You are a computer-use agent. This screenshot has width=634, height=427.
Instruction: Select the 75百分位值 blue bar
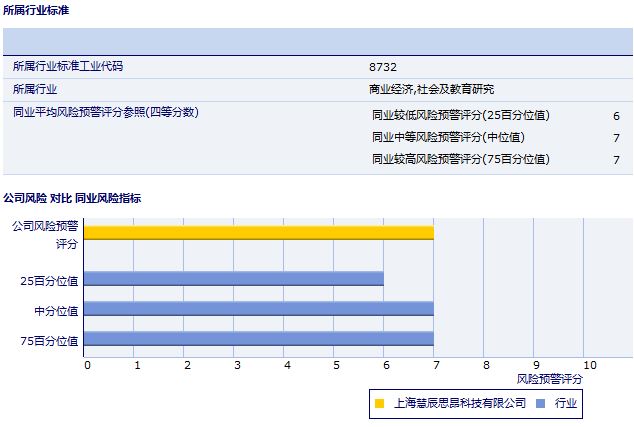tap(259, 338)
